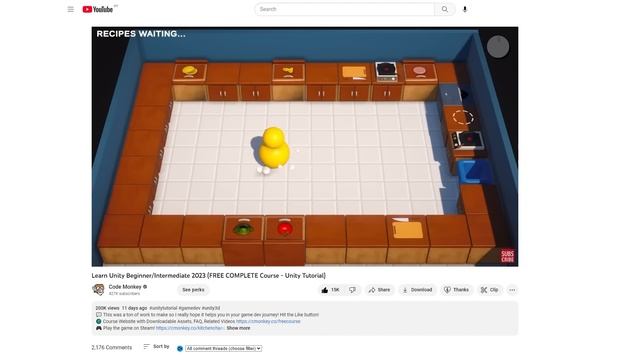This screenshot has width=640, height=360.
Task: Click the blue icon beside comment filter
Action: coord(180,348)
